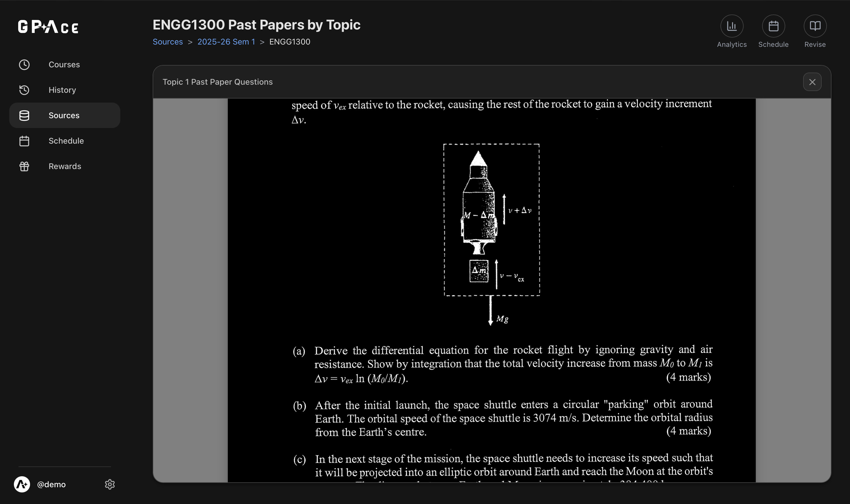The width and height of the screenshot is (850, 504).
Task: Click ENGG1300 breadcrumb text
Action: (x=289, y=42)
